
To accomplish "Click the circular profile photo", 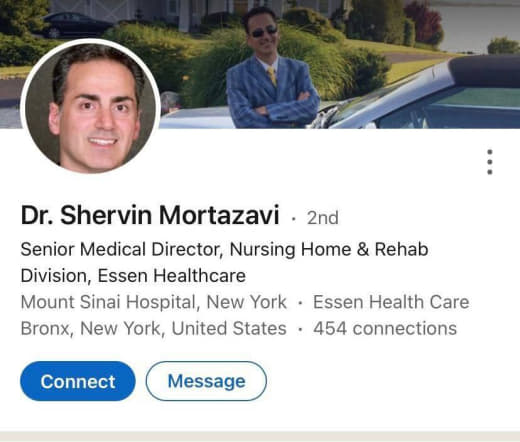I will [90, 106].
